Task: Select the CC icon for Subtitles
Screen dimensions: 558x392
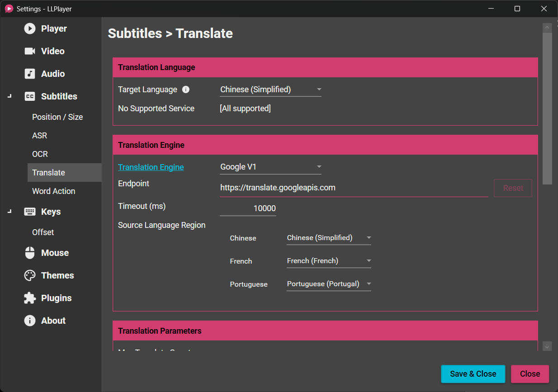Action: [x=29, y=96]
